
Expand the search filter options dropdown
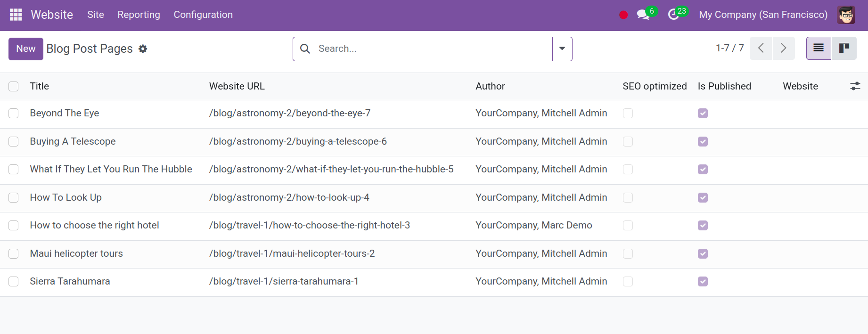coord(562,49)
